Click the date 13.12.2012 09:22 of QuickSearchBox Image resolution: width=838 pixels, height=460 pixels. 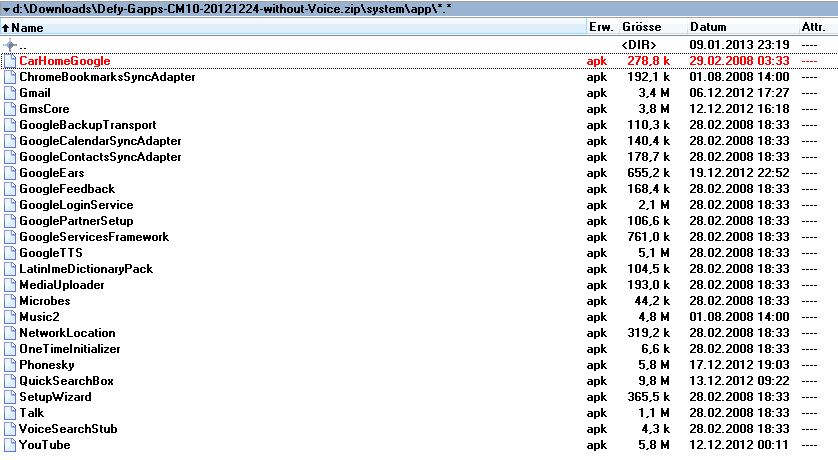739,381
